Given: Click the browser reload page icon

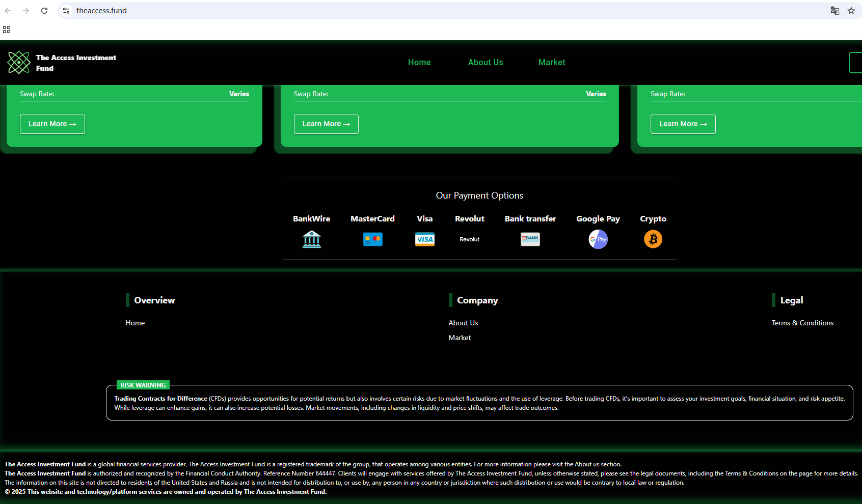Looking at the screenshot, I should 44,11.
